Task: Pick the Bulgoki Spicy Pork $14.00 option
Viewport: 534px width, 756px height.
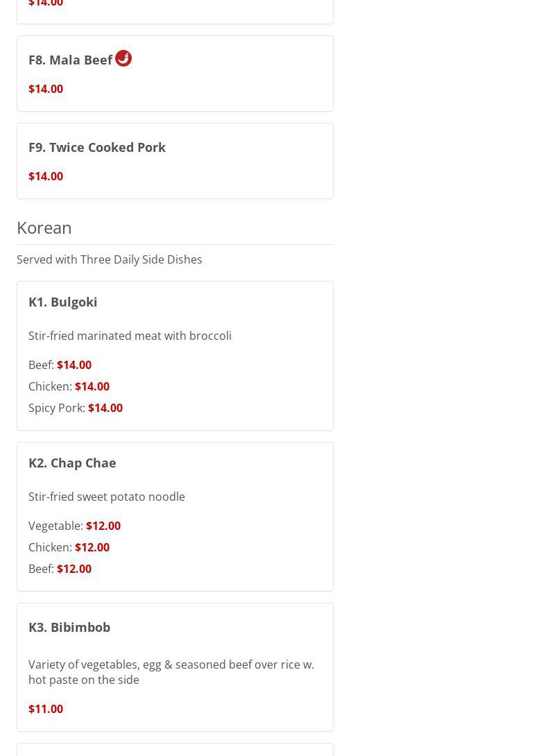Action: (x=76, y=408)
